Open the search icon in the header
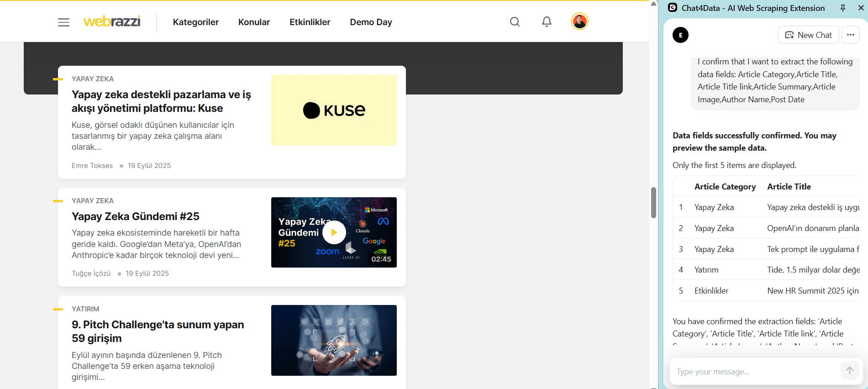 click(515, 22)
